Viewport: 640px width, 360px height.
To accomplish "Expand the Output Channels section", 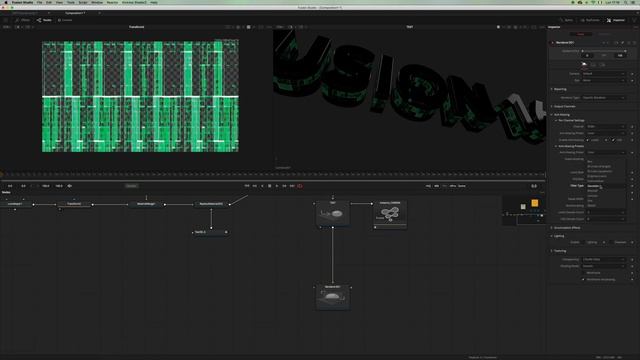I will click(x=564, y=107).
